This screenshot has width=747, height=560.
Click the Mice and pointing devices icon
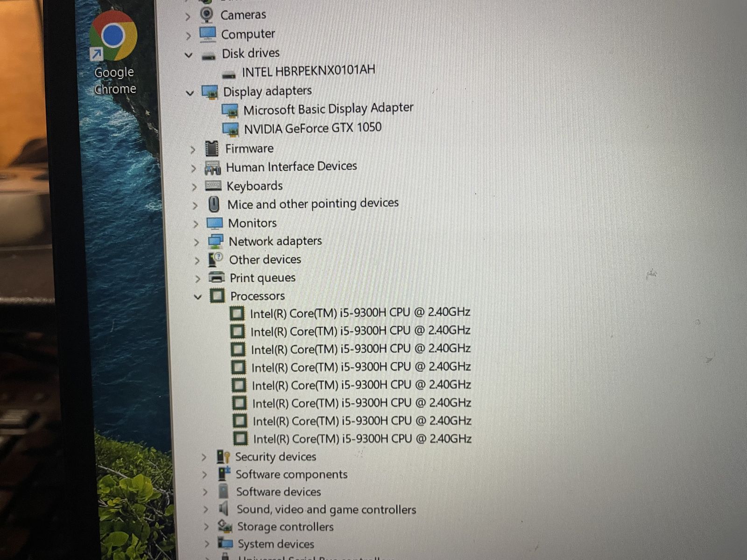pos(214,204)
